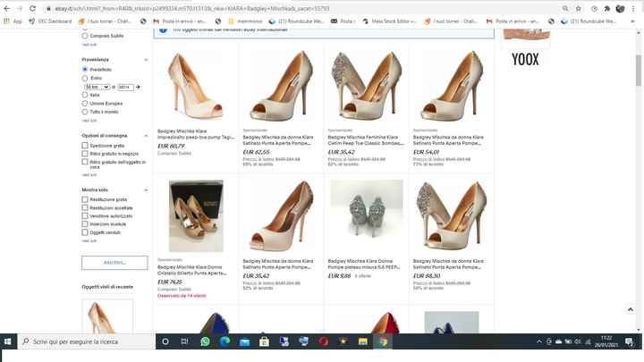Click vedi tutti under Provenienza
The height and width of the screenshot is (362, 644).
(x=89, y=121)
